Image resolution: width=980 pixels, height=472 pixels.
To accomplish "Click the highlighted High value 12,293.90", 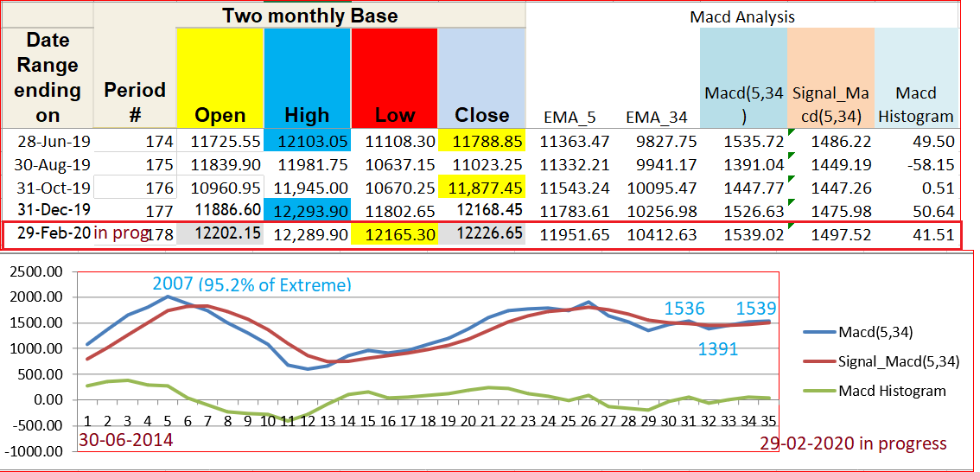I will pos(308,210).
